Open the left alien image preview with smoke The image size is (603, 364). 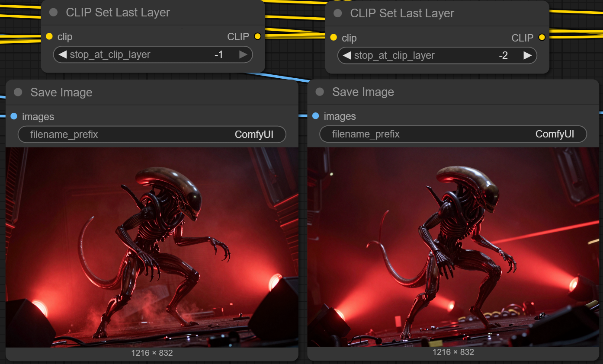click(x=152, y=247)
